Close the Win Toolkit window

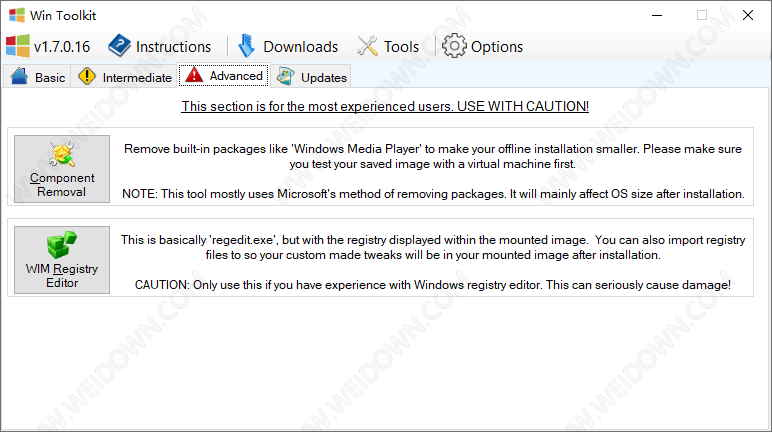point(748,15)
